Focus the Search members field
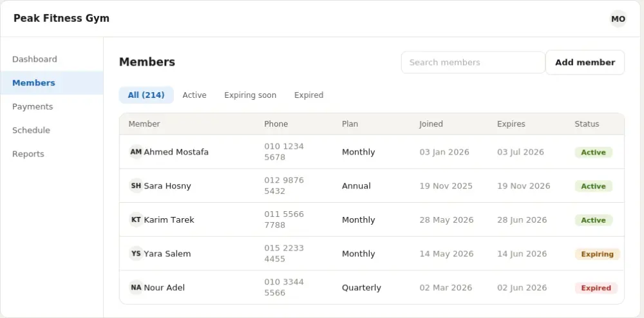Viewport: 644px width, 318px height. [x=473, y=62]
